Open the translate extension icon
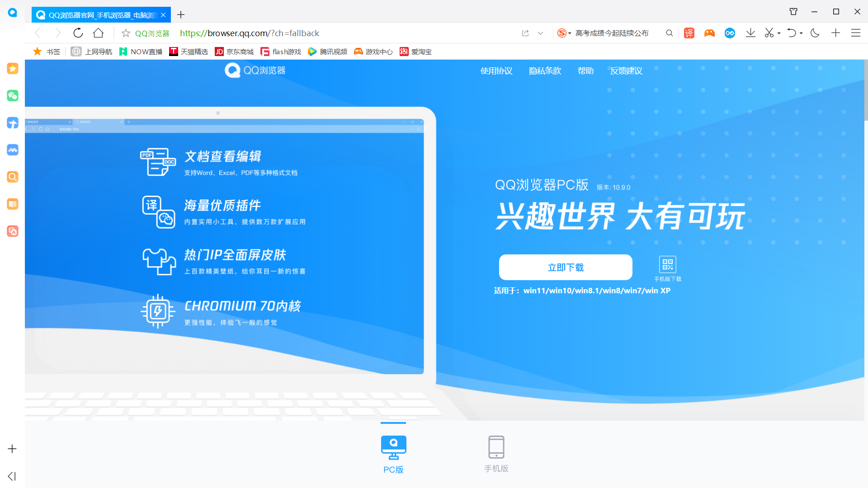This screenshot has height=488, width=868. (689, 33)
